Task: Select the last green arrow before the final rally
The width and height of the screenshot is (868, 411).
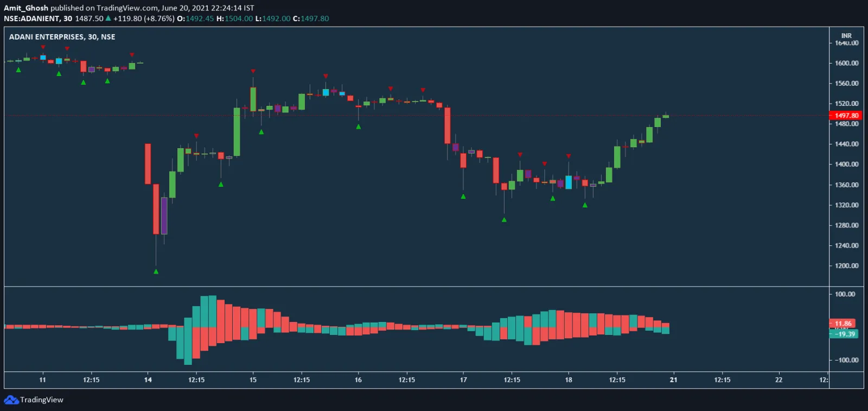Action: [x=585, y=205]
